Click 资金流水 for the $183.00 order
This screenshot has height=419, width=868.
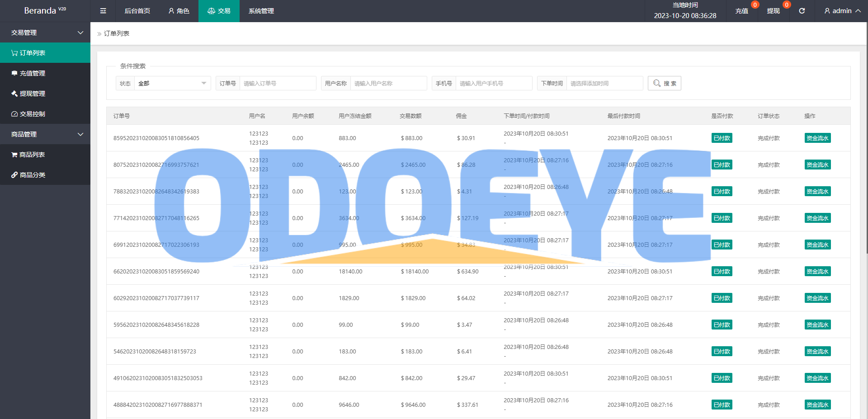pos(817,352)
